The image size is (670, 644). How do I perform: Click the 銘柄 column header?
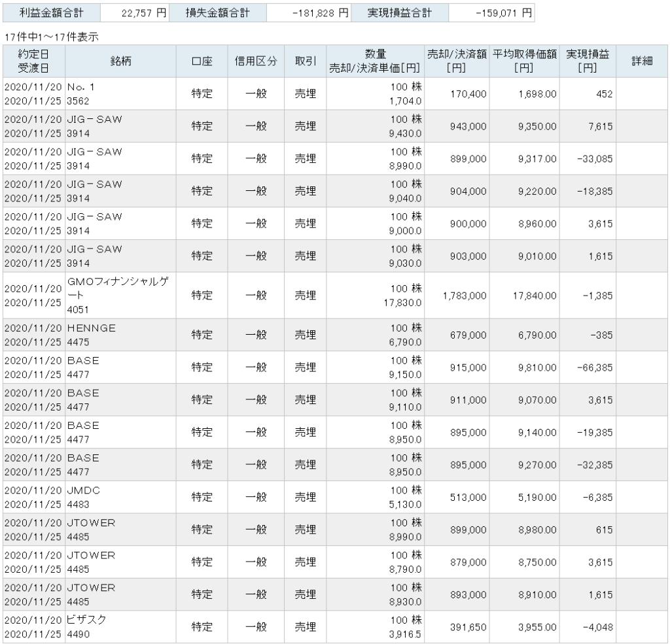[x=120, y=61]
